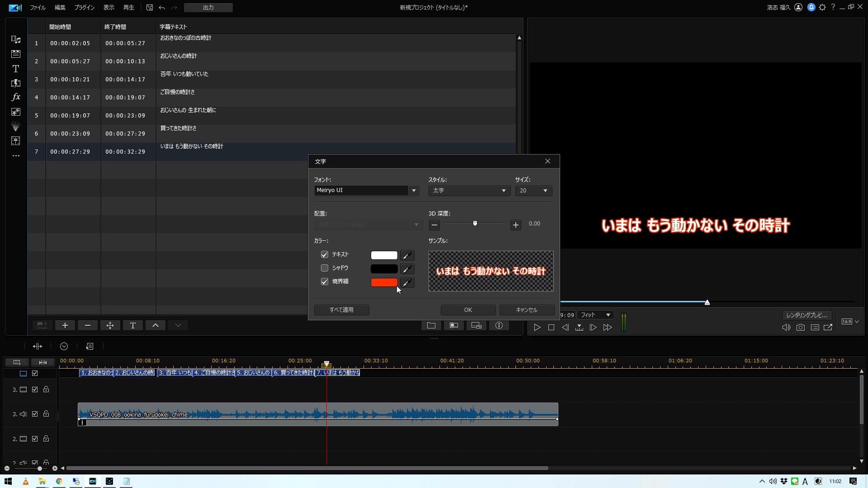Click the remove subtitle (-) button
868x488 pixels.
click(88, 325)
